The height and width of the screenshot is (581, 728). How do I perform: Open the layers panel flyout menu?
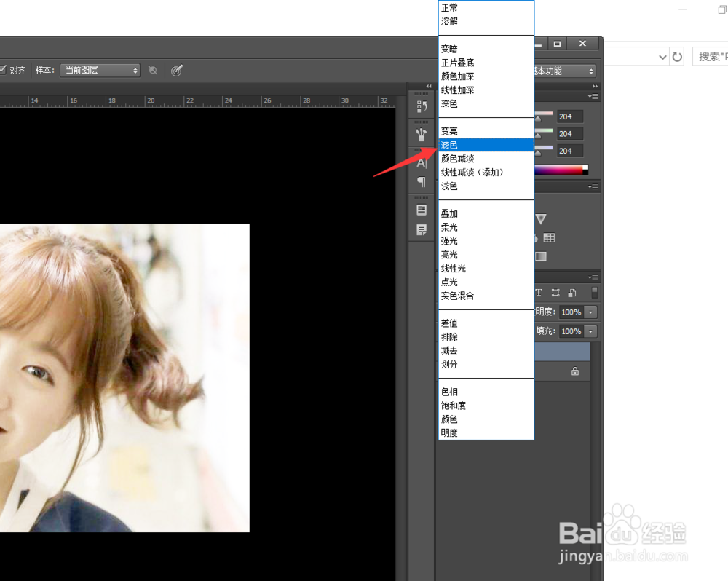coord(593,277)
